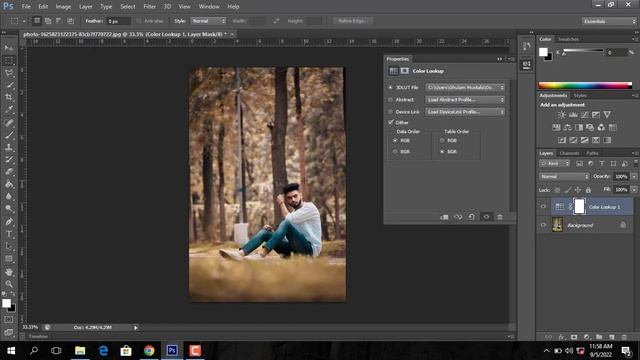Add a Color Balance adjustment
This screenshot has height=360, width=640.
coord(567,128)
